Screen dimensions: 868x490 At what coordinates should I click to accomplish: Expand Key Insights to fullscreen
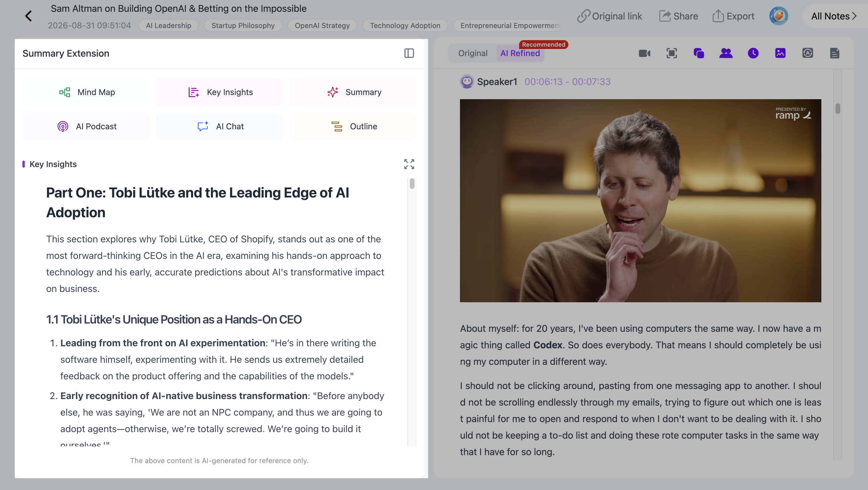coord(409,164)
